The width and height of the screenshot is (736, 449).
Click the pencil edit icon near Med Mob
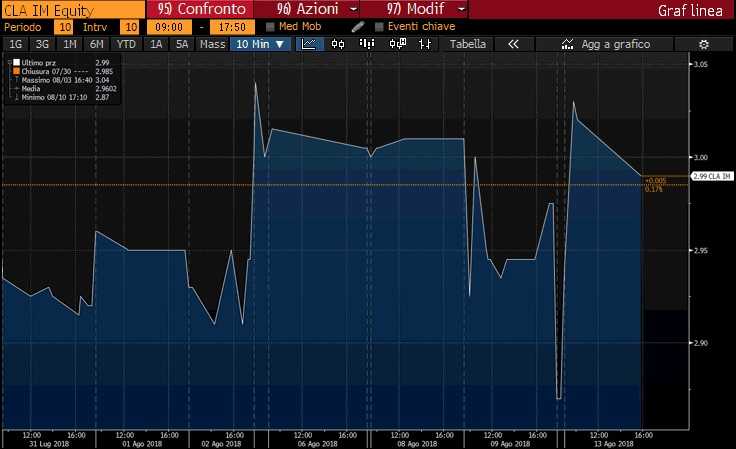pos(358,27)
